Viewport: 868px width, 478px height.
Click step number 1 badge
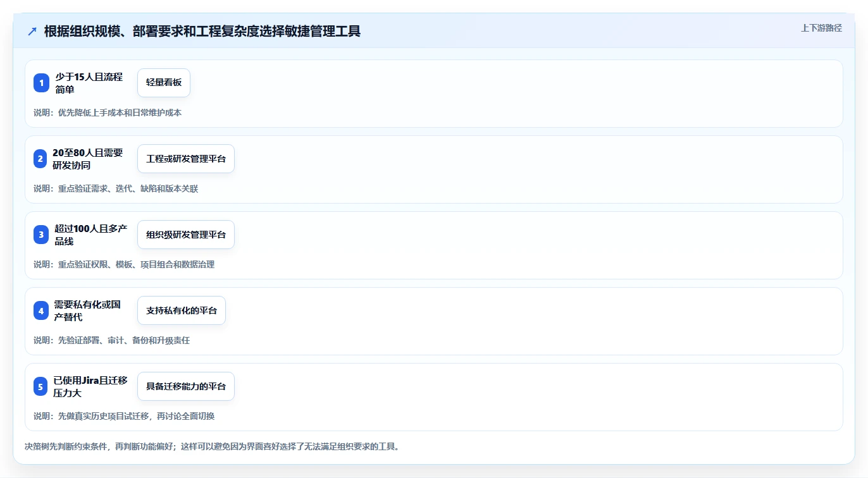[41, 83]
